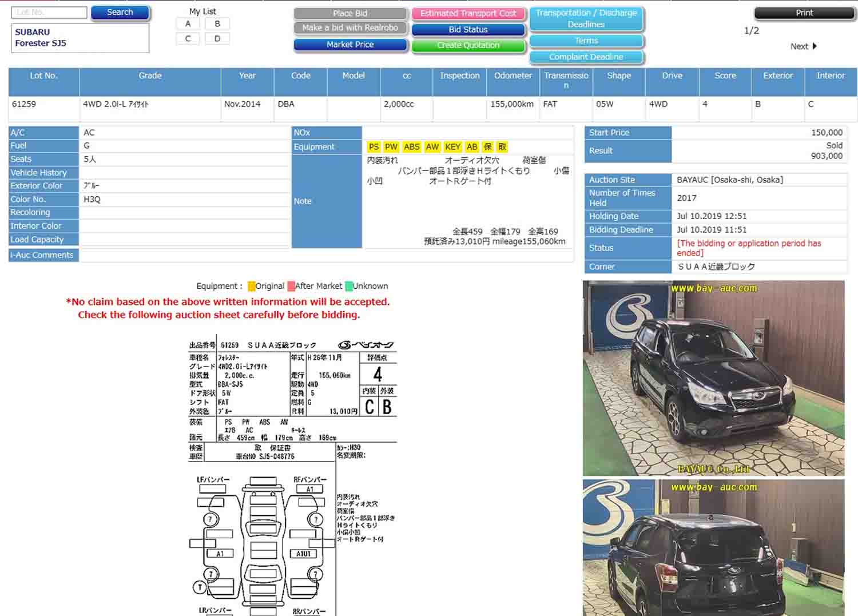Click the Place Bid button
The width and height of the screenshot is (858, 616).
point(350,13)
